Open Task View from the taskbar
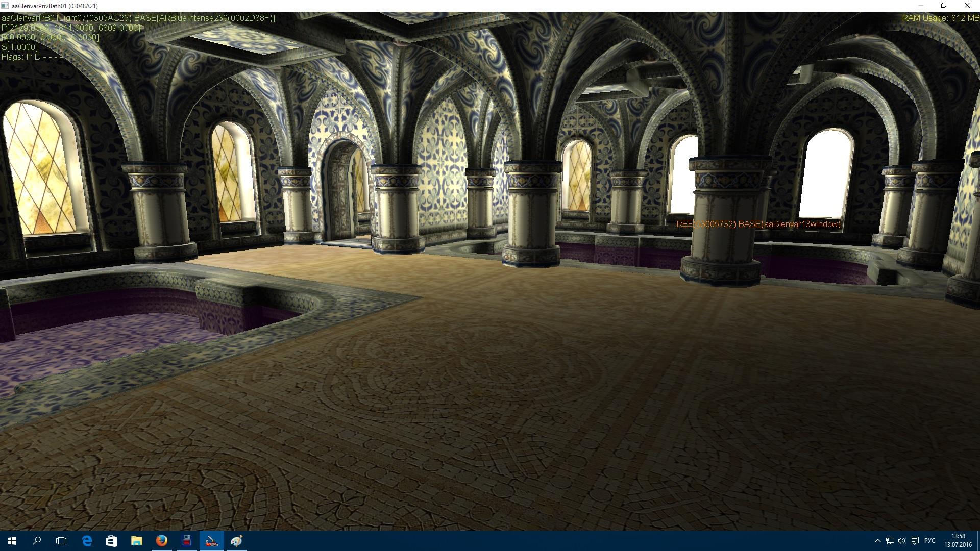980x551 pixels. tap(61, 541)
